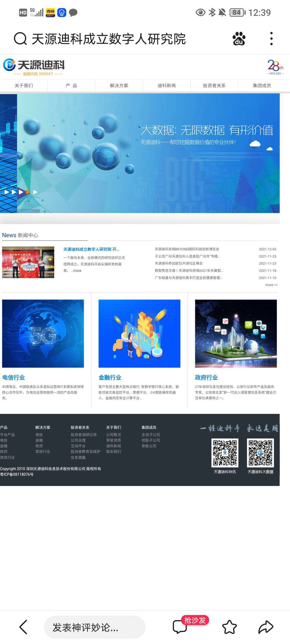This screenshot has width=290, height=644.
Task: Open footer link 平台产品
Action: click(x=8, y=435)
